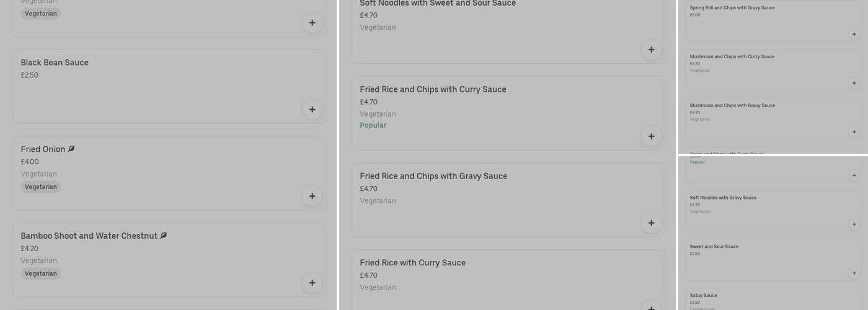Viewport: 868px width, 310px height.
Task: Add Bamboo Shoot and Water Chestnut to basket
Action: 312,283
